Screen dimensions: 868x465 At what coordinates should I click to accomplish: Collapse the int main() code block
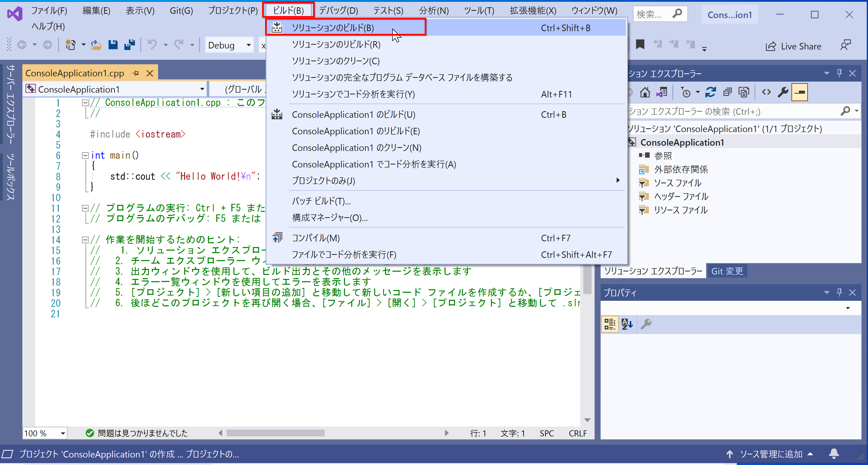click(85, 155)
